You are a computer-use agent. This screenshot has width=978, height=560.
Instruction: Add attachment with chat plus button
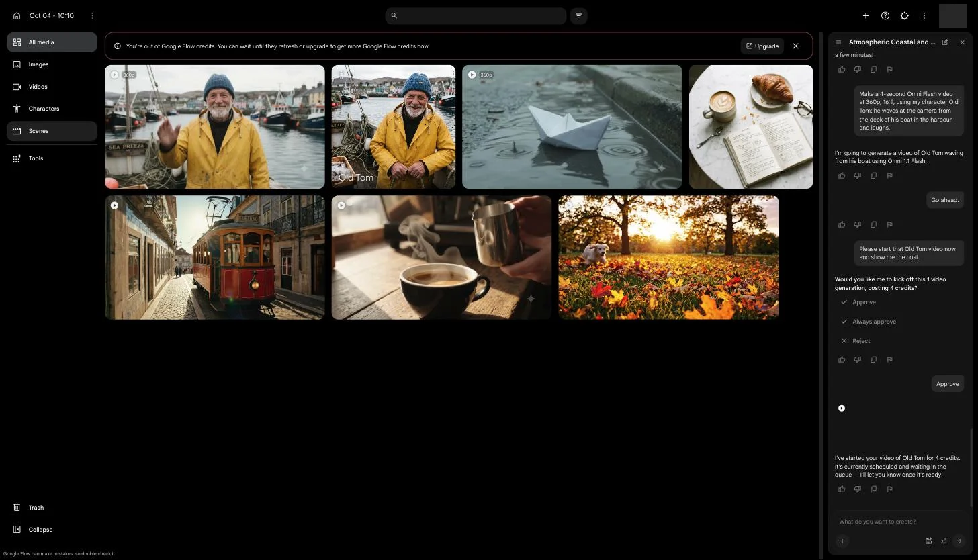(842, 541)
